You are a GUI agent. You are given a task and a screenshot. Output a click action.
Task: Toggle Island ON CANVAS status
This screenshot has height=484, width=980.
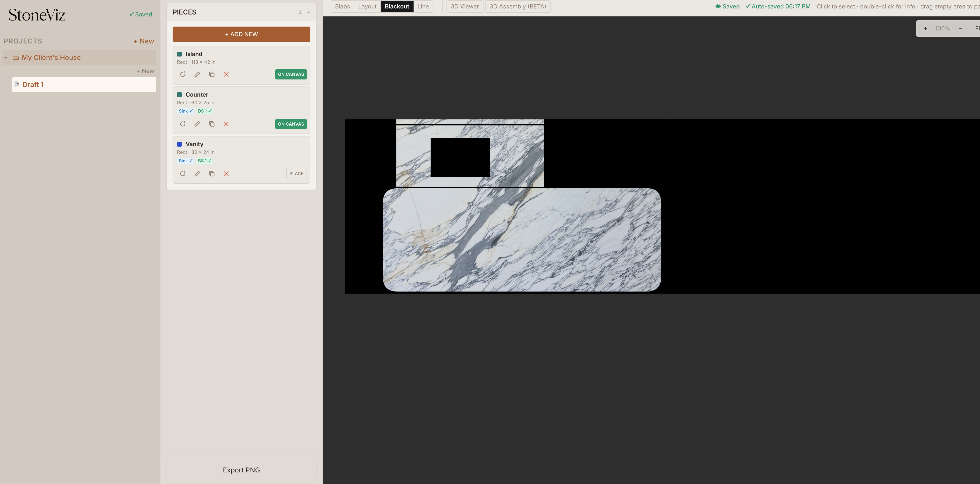[291, 74]
